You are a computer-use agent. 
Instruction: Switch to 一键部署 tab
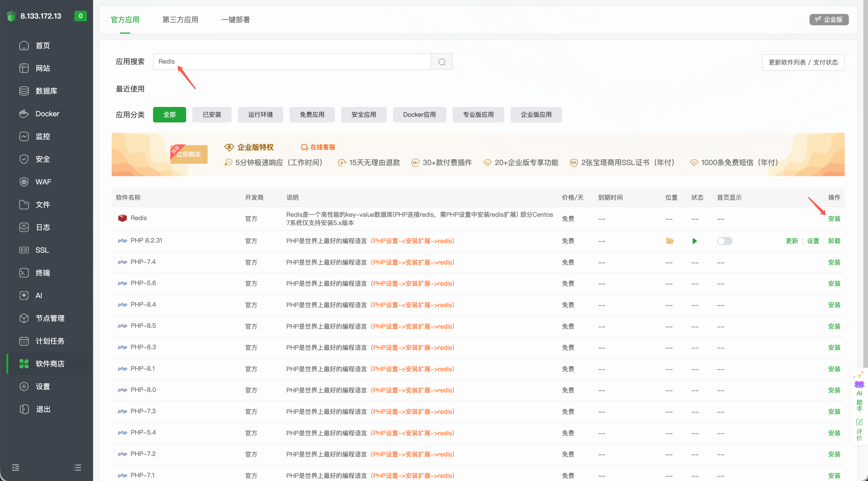235,20
